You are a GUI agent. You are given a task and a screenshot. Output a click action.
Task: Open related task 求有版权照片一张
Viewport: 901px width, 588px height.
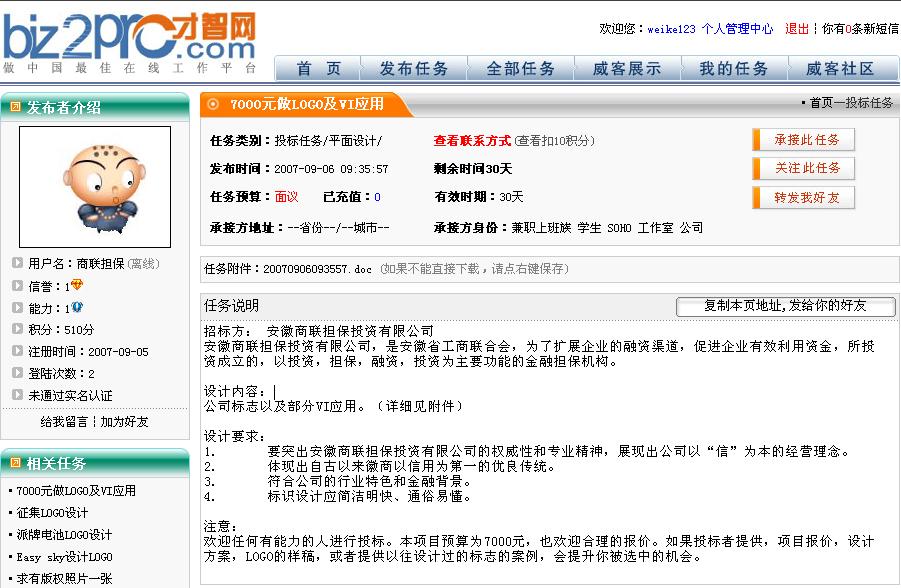click(64, 579)
